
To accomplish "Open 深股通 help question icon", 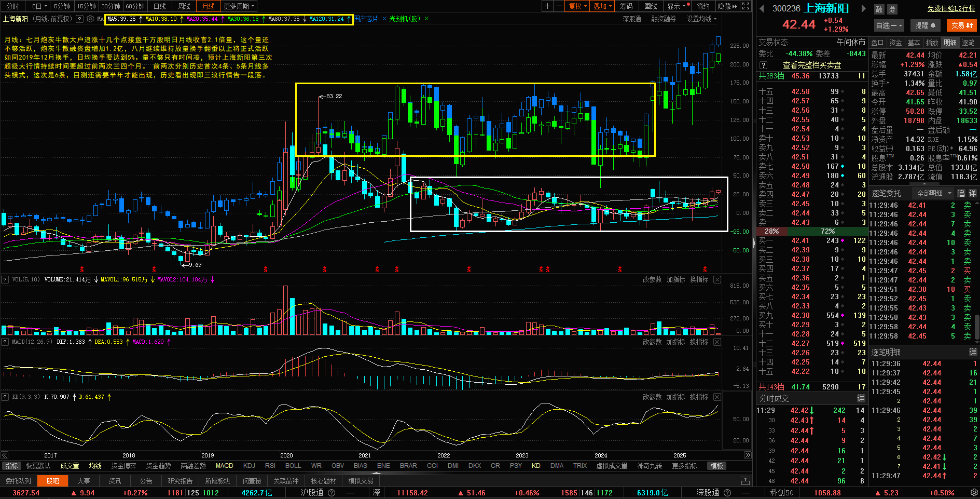I will click(727, 493).
